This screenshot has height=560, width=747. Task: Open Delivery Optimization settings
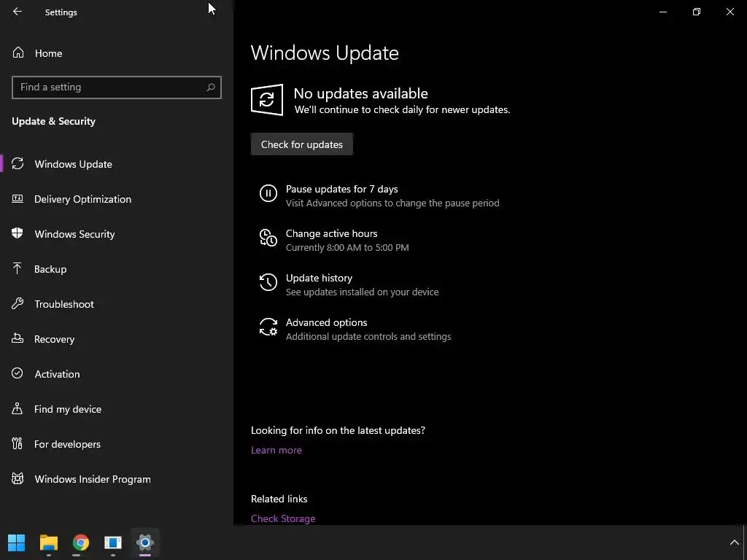pyautogui.click(x=82, y=199)
